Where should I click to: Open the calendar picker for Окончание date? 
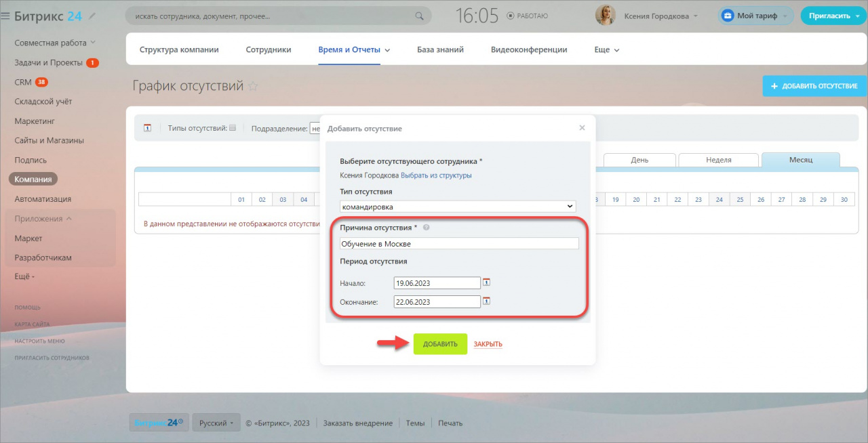click(x=486, y=301)
